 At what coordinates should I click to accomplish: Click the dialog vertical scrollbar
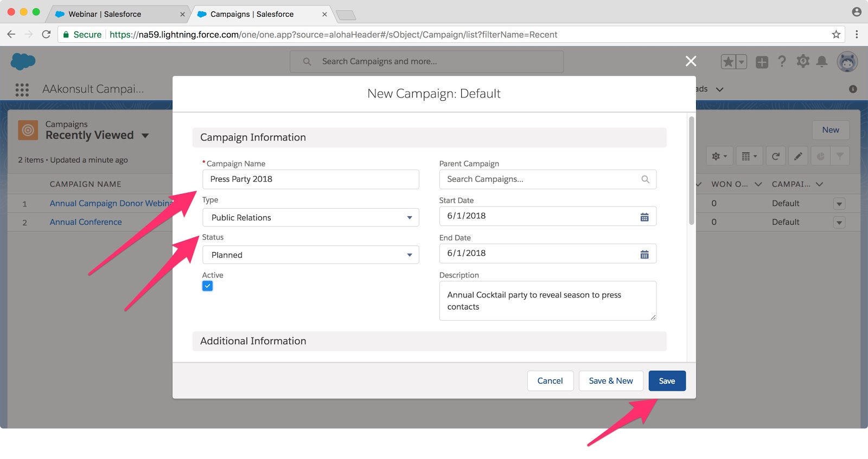pyautogui.click(x=691, y=170)
